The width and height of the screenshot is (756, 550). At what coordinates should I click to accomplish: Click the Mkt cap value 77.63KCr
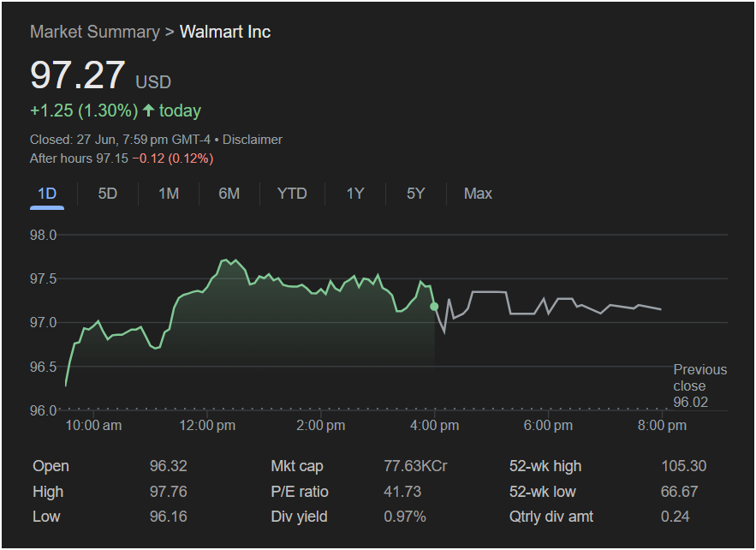pos(415,466)
